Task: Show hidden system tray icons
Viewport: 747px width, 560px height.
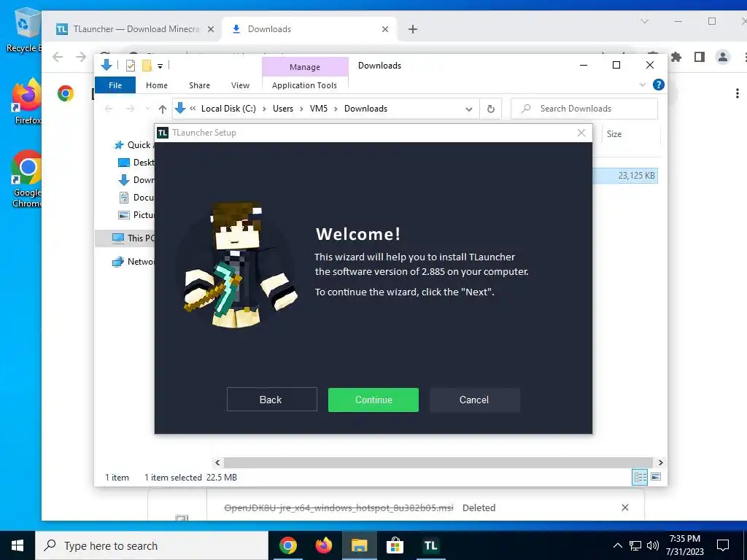Action: point(617,545)
